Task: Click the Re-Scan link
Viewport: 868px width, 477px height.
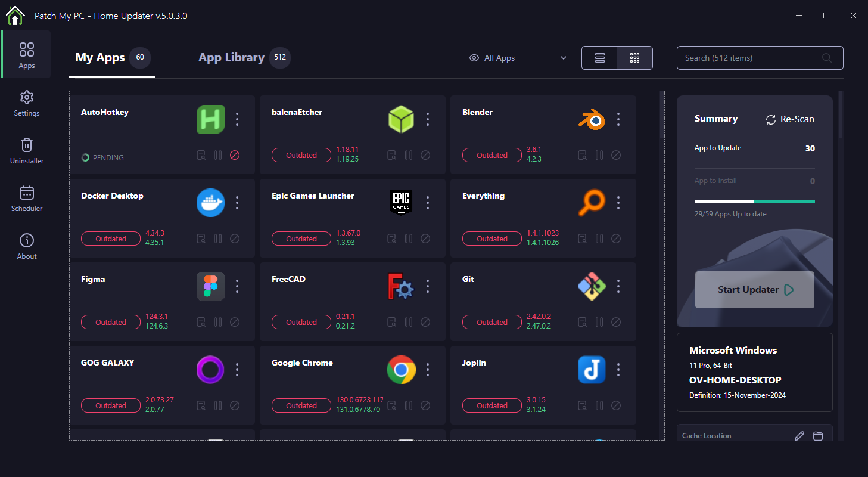Action: click(x=797, y=119)
